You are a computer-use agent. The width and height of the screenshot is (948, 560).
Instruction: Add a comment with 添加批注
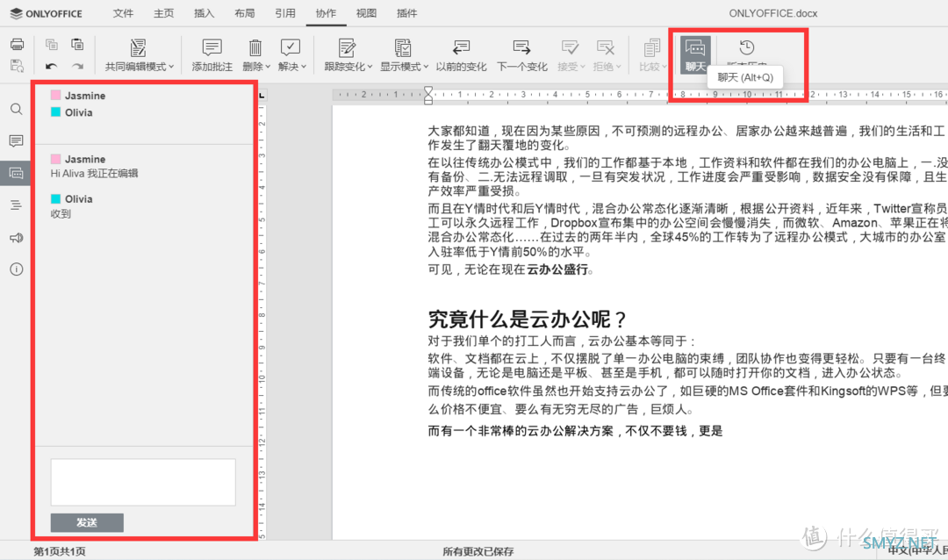212,55
